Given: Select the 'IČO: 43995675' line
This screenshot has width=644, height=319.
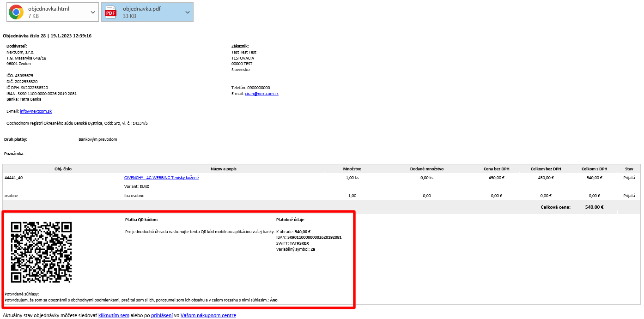Looking at the screenshot, I should point(20,76).
